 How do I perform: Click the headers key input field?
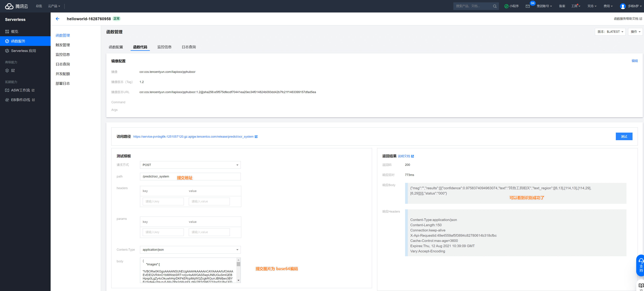click(x=163, y=201)
